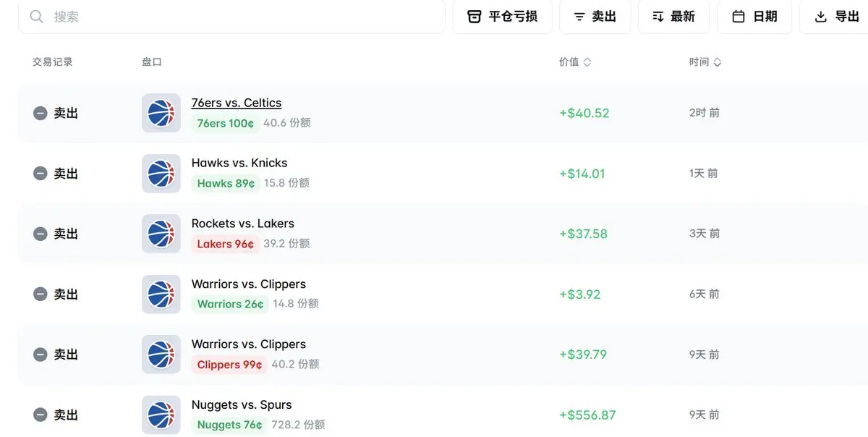
Task: Click the red Clippers 99¢ tag
Action: (x=229, y=365)
